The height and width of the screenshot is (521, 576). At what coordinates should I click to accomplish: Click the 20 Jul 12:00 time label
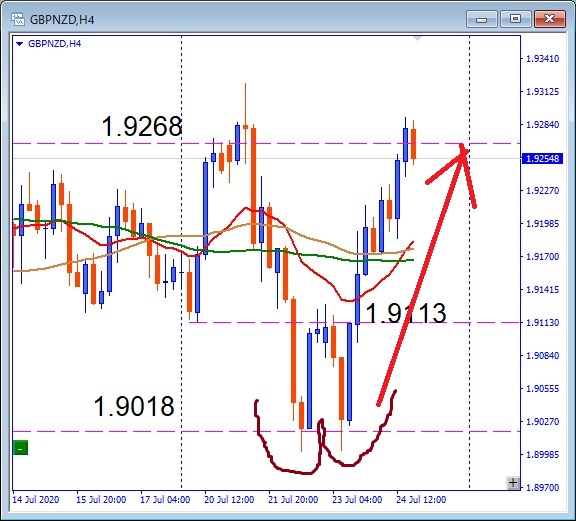click(229, 500)
